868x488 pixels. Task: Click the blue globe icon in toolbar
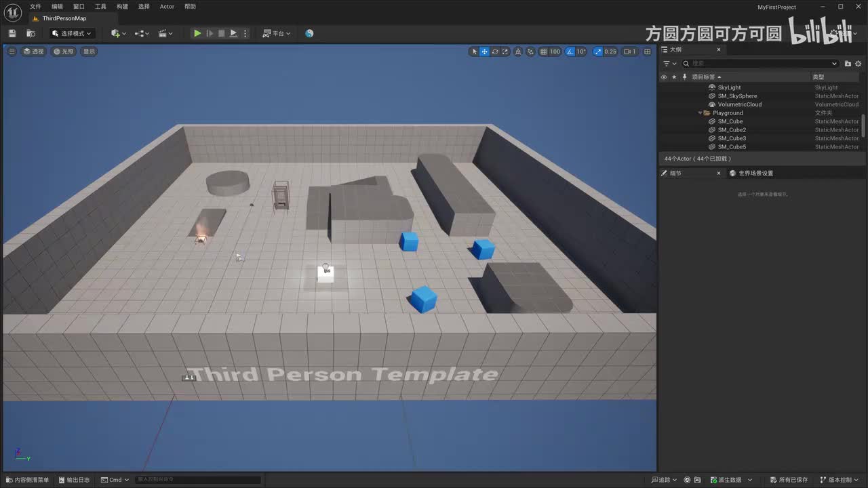click(x=309, y=33)
